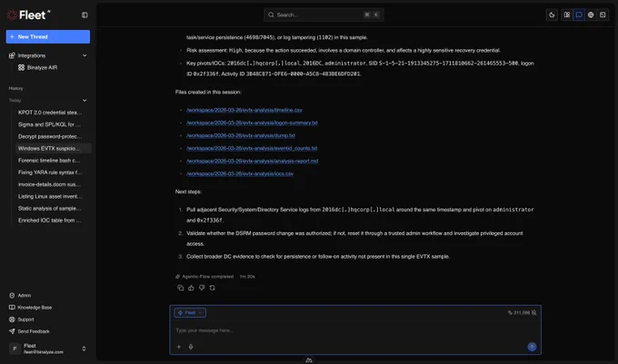The height and width of the screenshot is (364, 618).
Task: Open the Listing Linux asset inventory thread
Action: [x=50, y=196]
